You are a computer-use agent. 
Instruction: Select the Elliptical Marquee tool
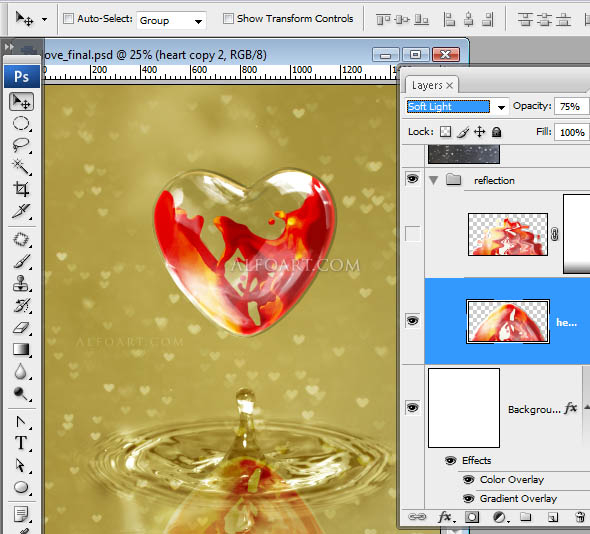[x=21, y=123]
